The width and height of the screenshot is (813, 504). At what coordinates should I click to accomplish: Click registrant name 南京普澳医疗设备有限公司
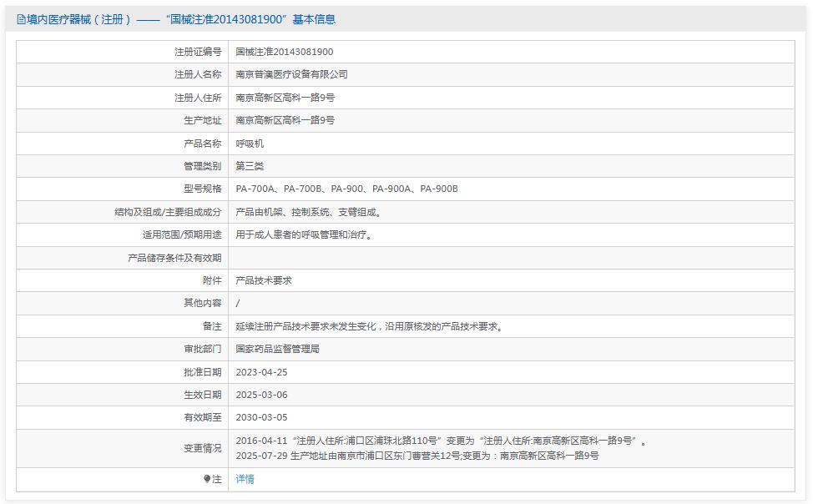(x=291, y=74)
